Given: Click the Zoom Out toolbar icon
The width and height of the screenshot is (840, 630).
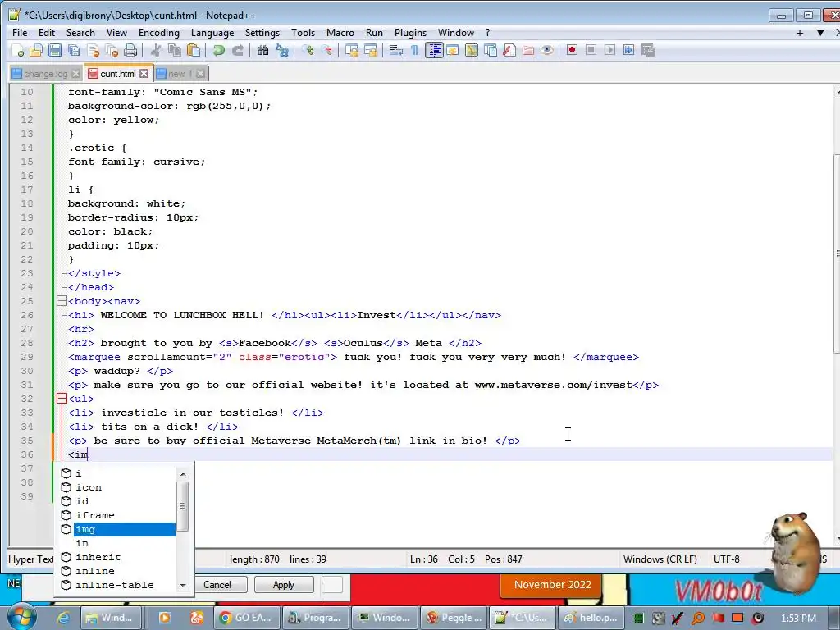Looking at the screenshot, I should (x=326, y=50).
